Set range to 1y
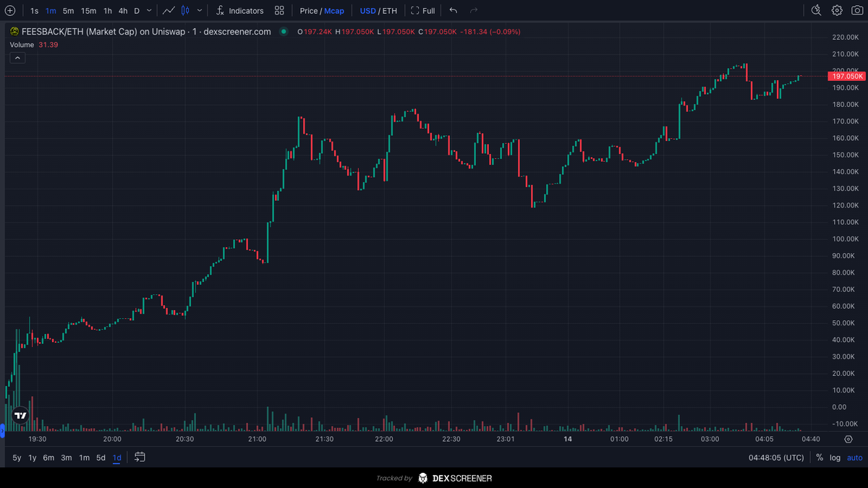Viewport: 868px width, 488px height. tap(33, 458)
